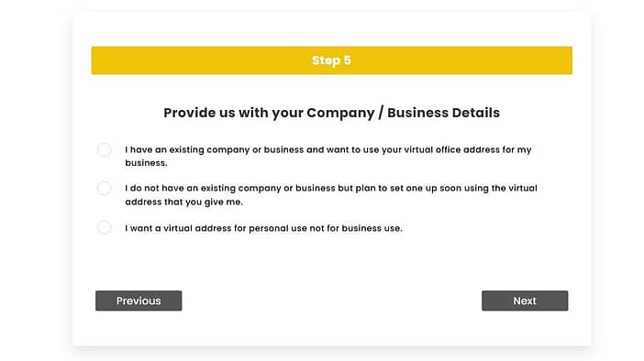This screenshot has height=361, width=644.
Task: Click 'Business Details' words in the heading
Action: (x=444, y=113)
